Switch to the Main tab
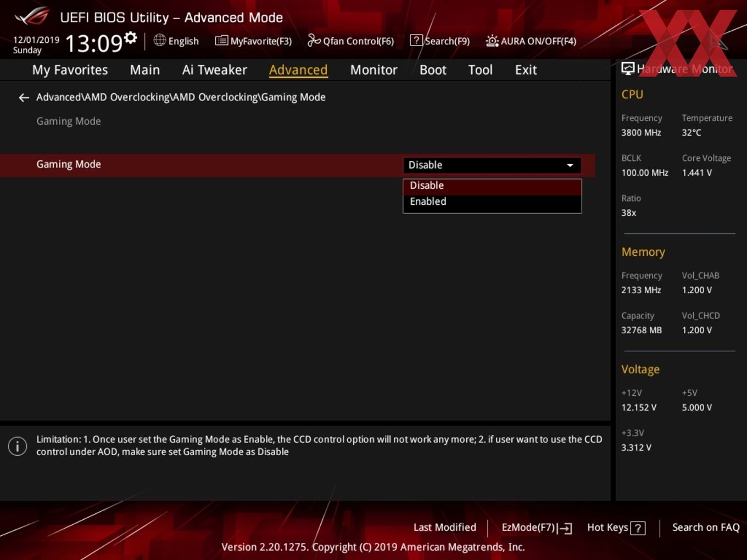 [x=145, y=70]
